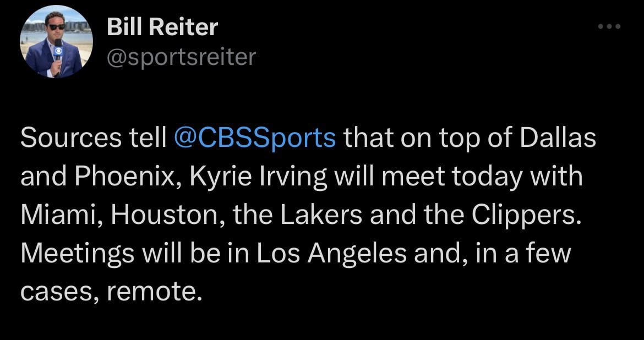Click the @sportsreiter handle
Image resolution: width=644 pixels, height=340 pixels.
(181, 56)
